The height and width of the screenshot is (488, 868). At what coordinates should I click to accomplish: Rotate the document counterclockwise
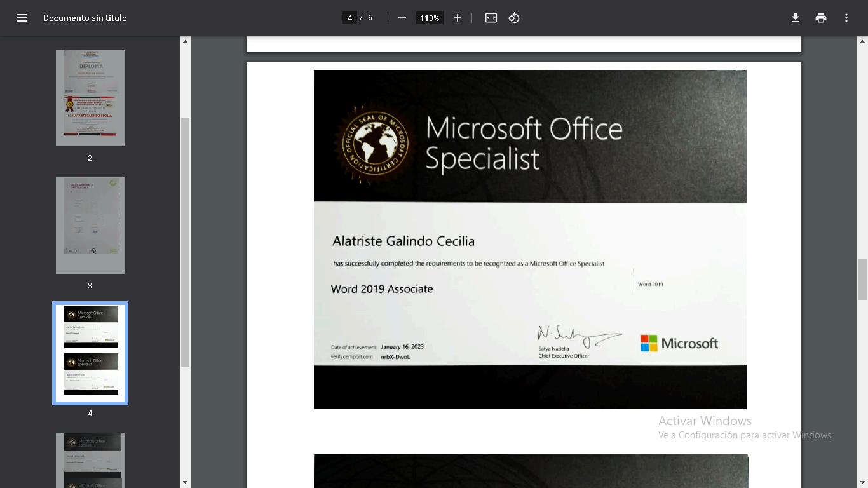(514, 18)
